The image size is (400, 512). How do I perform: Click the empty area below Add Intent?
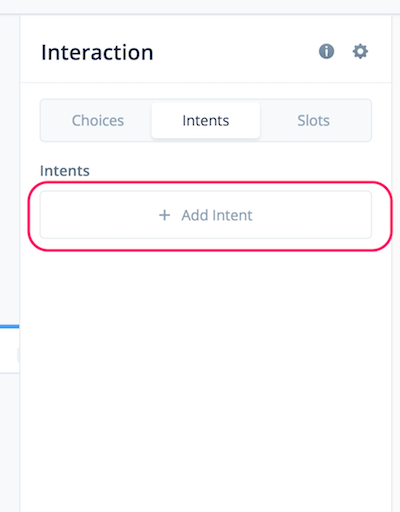point(206,367)
